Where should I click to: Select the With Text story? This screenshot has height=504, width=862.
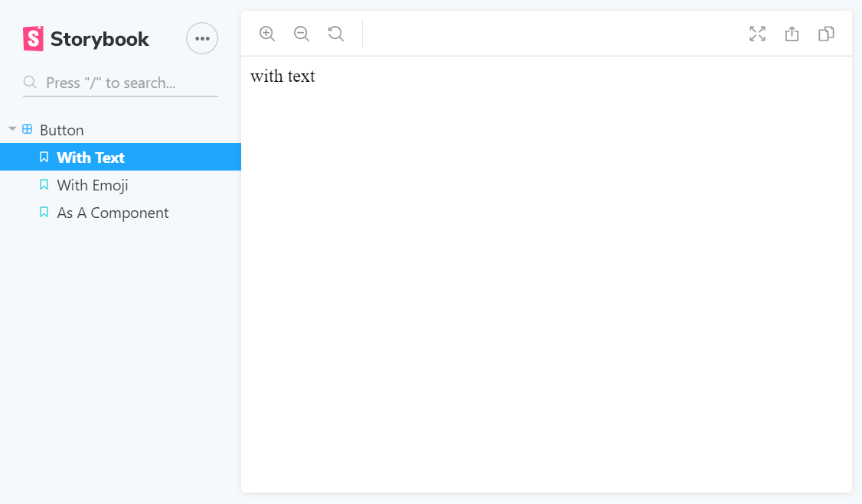(x=90, y=157)
